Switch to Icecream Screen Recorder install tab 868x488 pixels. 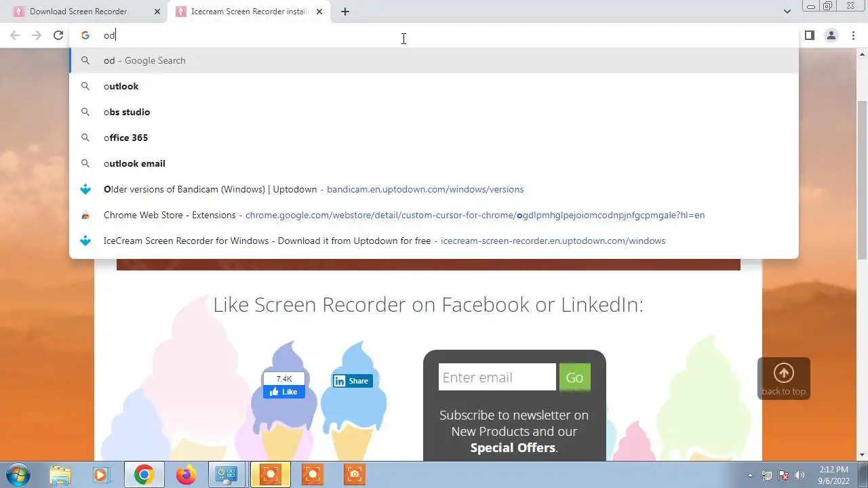point(250,12)
